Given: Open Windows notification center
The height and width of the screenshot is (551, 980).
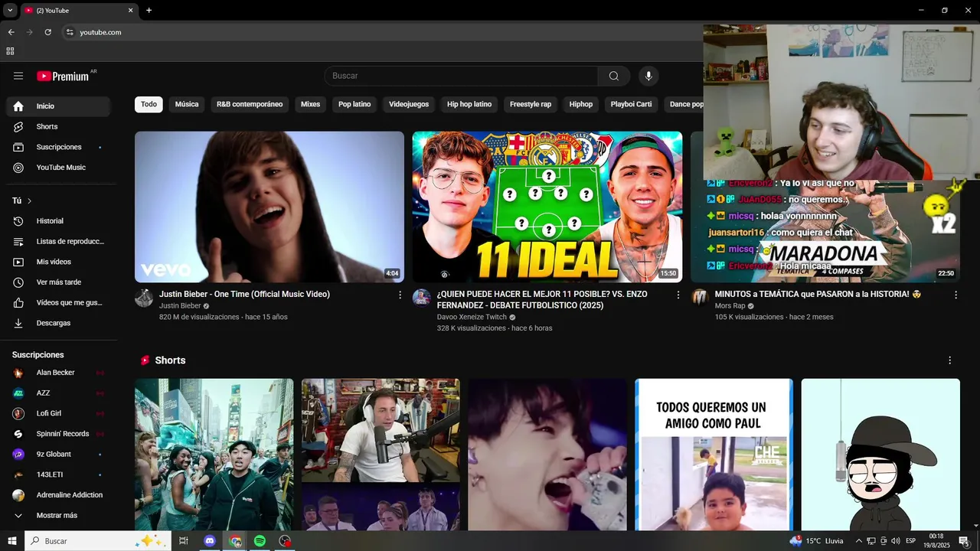Looking at the screenshot, I should [x=964, y=541].
